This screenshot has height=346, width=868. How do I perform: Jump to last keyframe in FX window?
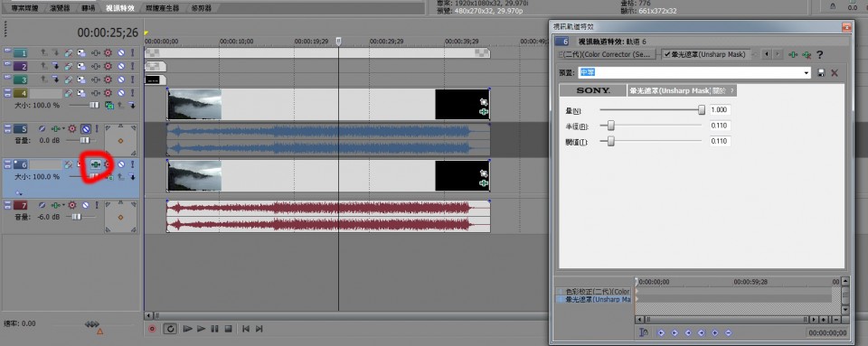pos(702,332)
